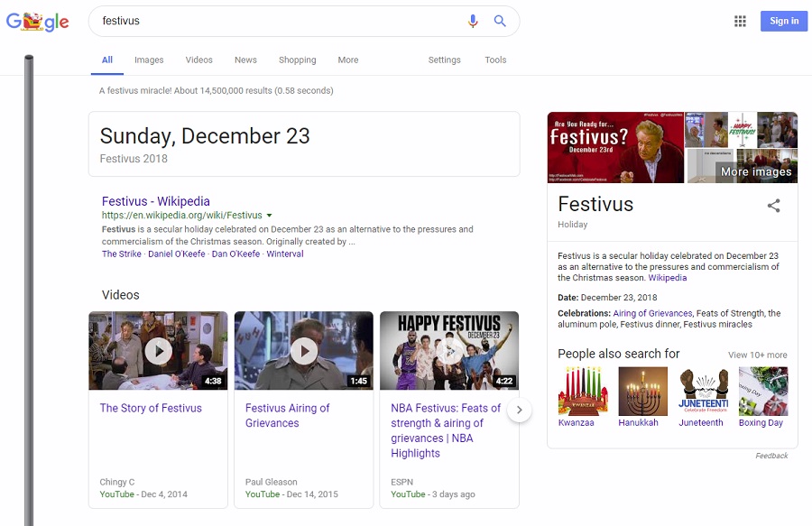Click the Date: December 23, 2018 fact

[607, 298]
